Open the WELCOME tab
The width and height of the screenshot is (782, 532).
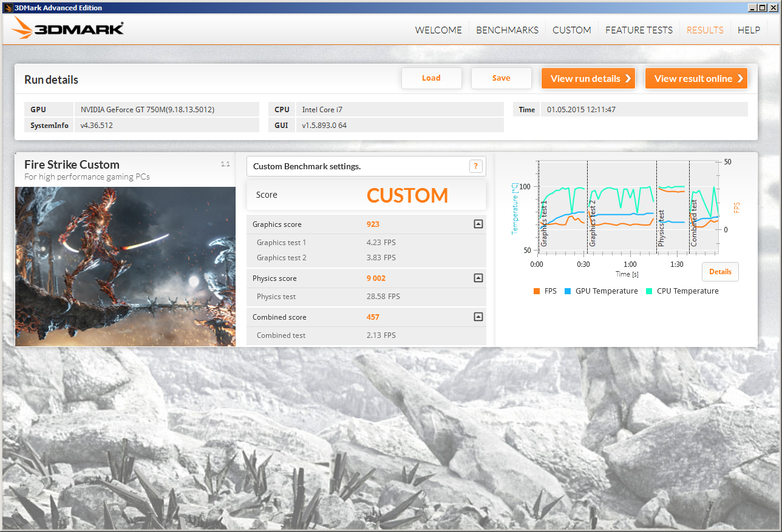pyautogui.click(x=438, y=30)
